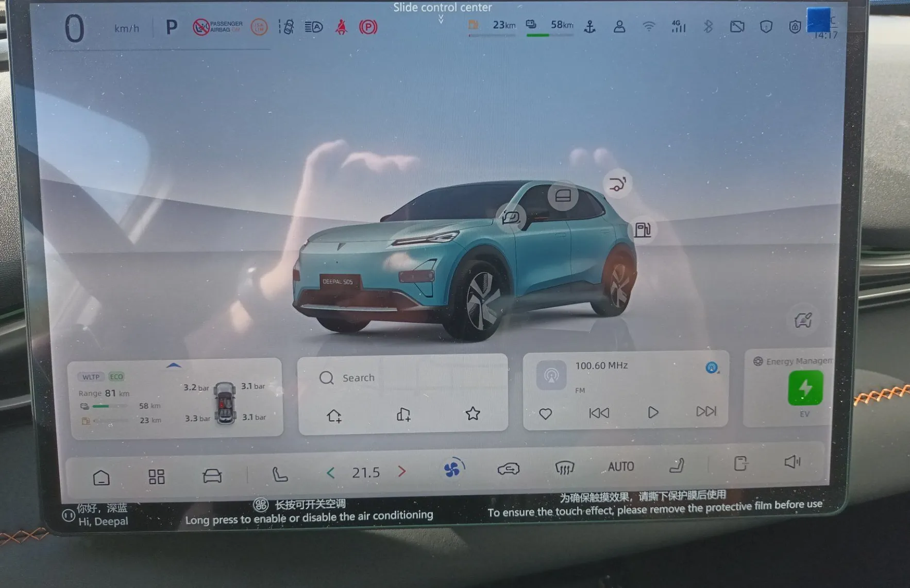The height and width of the screenshot is (588, 910).
Task: Toggle windshield defrost
Action: (565, 468)
